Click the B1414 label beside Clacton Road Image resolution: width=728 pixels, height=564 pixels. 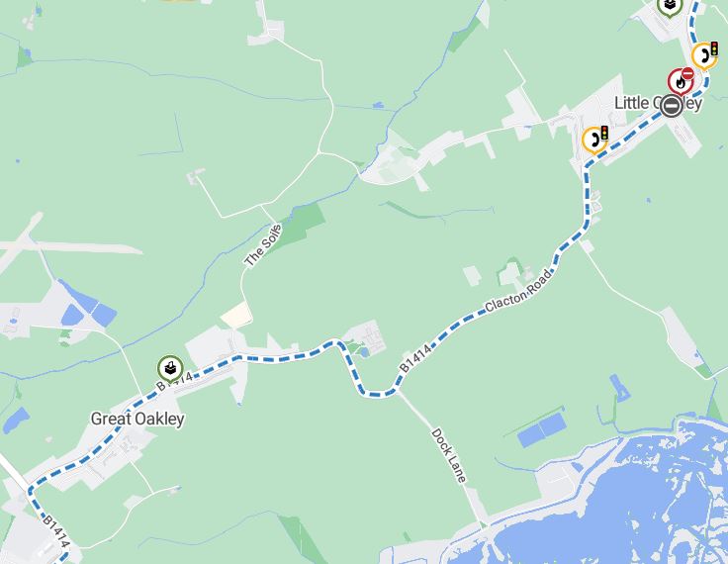[x=415, y=358]
